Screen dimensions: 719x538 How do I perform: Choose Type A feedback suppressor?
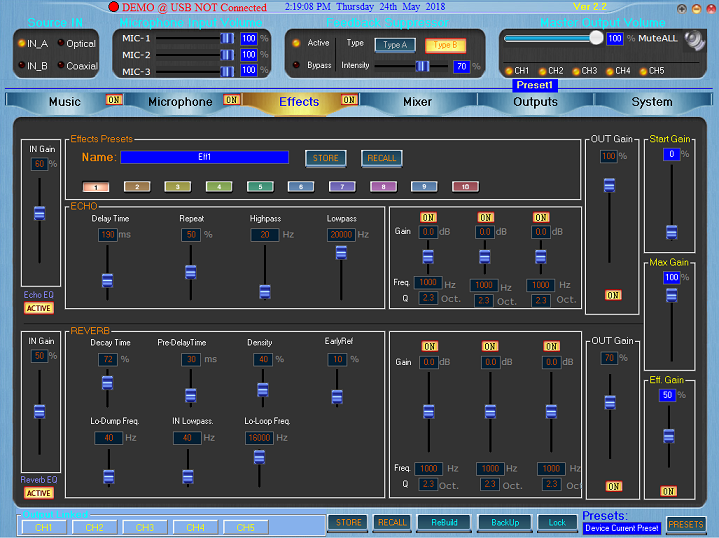pos(395,44)
